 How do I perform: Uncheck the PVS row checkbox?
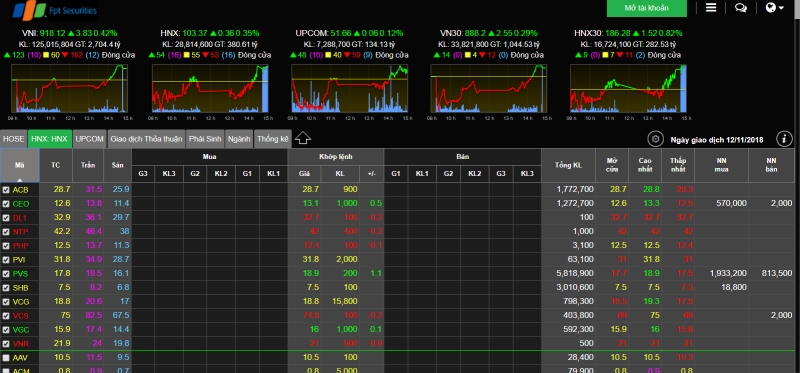6,274
